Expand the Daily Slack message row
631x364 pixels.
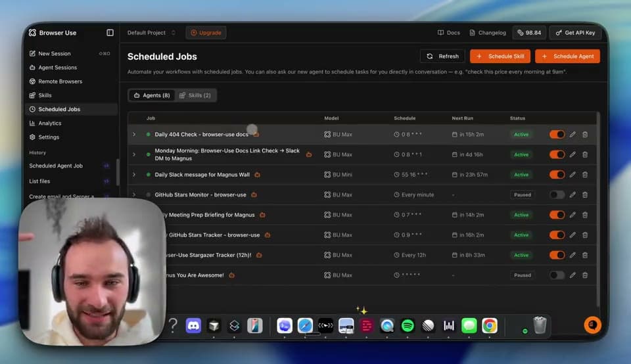tap(134, 175)
